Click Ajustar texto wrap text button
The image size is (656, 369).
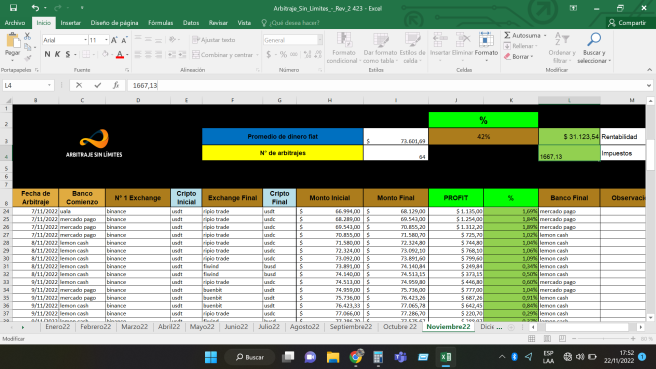[214, 40]
